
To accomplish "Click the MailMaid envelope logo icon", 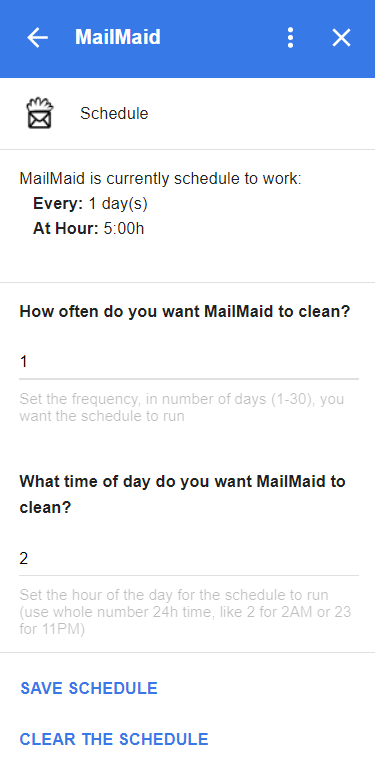I will [x=40, y=113].
